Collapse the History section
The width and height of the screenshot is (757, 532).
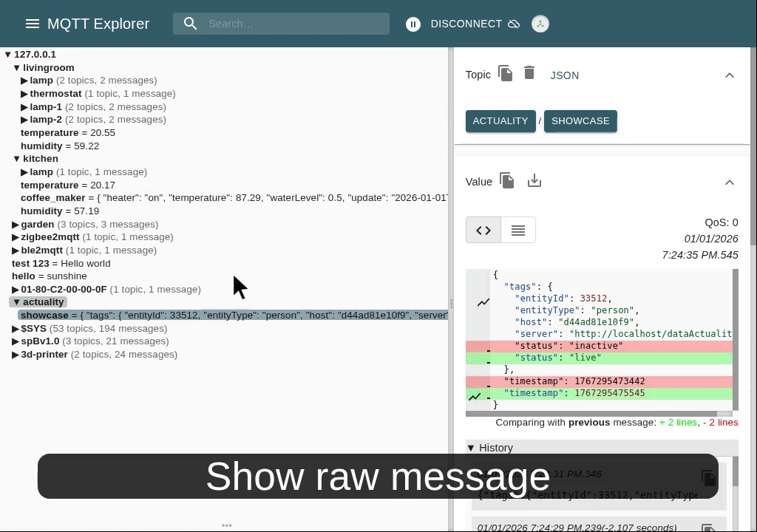pyautogui.click(x=471, y=448)
